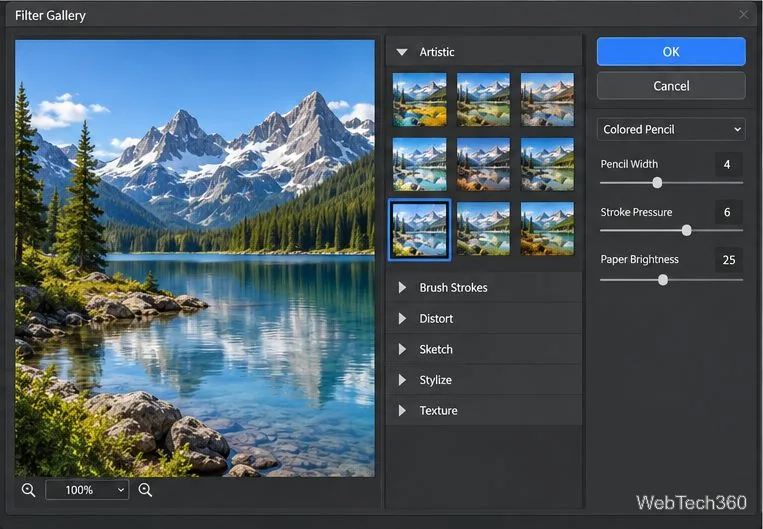Click the Stroke Pressure value field

click(728, 212)
